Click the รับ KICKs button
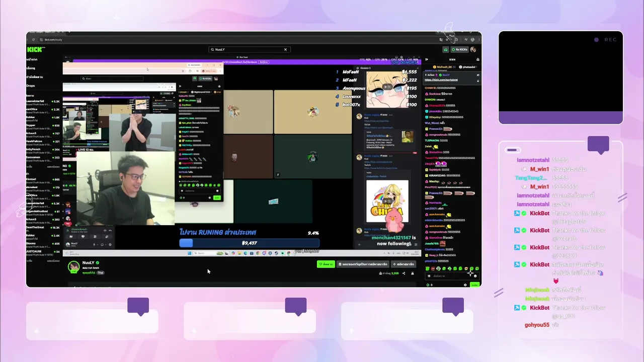This screenshot has height=362, width=644. [x=460, y=49]
